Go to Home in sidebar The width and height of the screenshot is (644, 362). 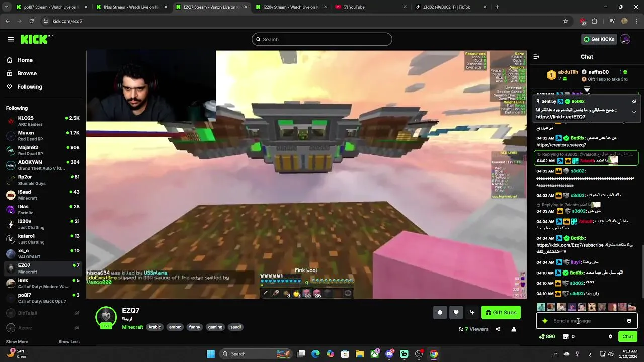click(25, 60)
